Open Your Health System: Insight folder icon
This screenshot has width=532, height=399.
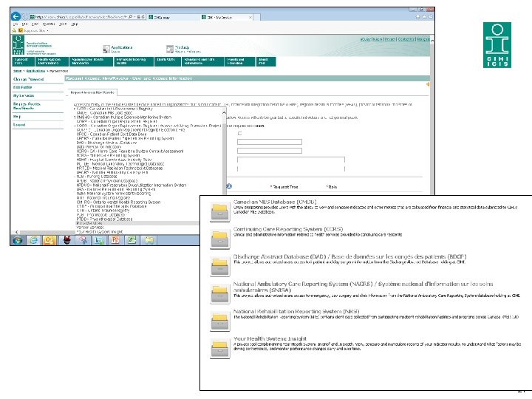[220, 349]
